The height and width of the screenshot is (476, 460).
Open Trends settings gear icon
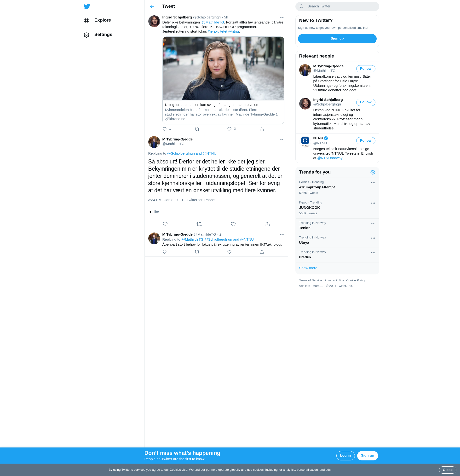(373, 172)
